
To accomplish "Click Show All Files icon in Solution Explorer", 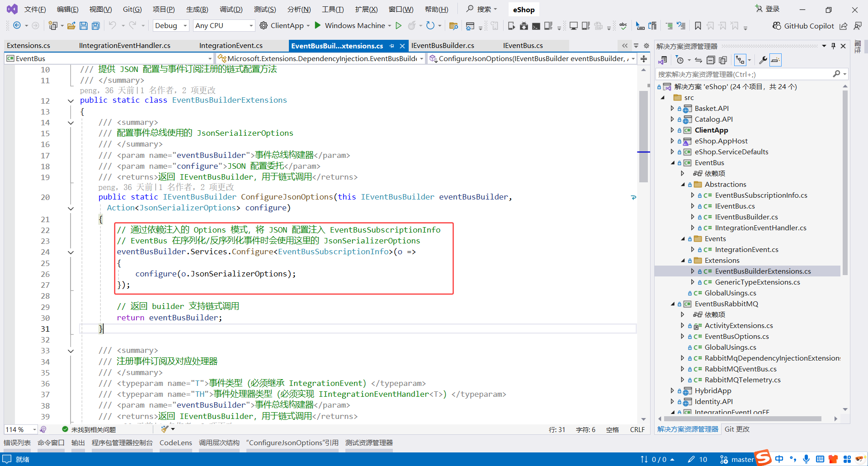I will pos(723,60).
